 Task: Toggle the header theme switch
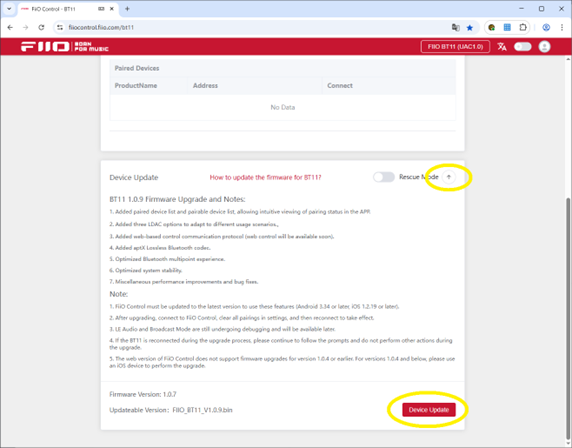pyautogui.click(x=522, y=47)
